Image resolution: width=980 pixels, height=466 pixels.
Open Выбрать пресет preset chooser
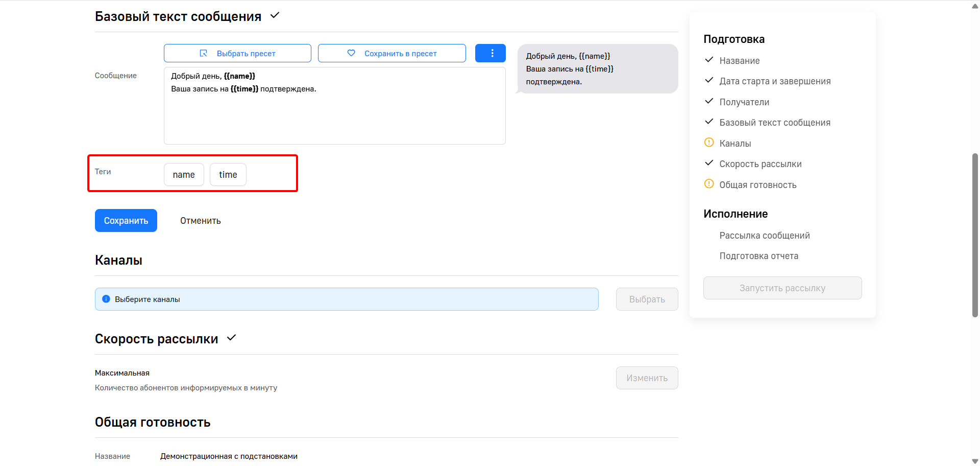(237, 53)
